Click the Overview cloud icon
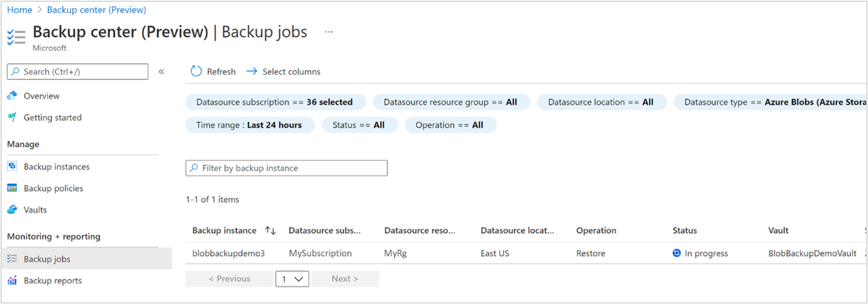This screenshot has width=868, height=304. [12, 96]
